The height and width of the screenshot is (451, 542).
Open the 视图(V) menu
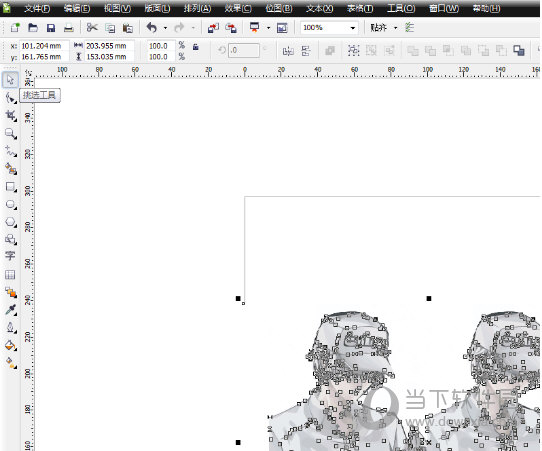(117, 8)
